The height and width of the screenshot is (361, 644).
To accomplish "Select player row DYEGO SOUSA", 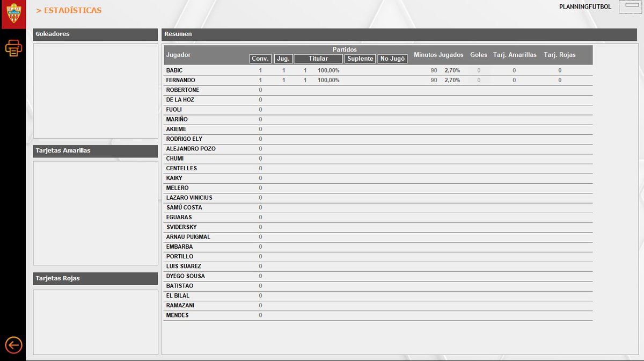I will [x=378, y=276].
